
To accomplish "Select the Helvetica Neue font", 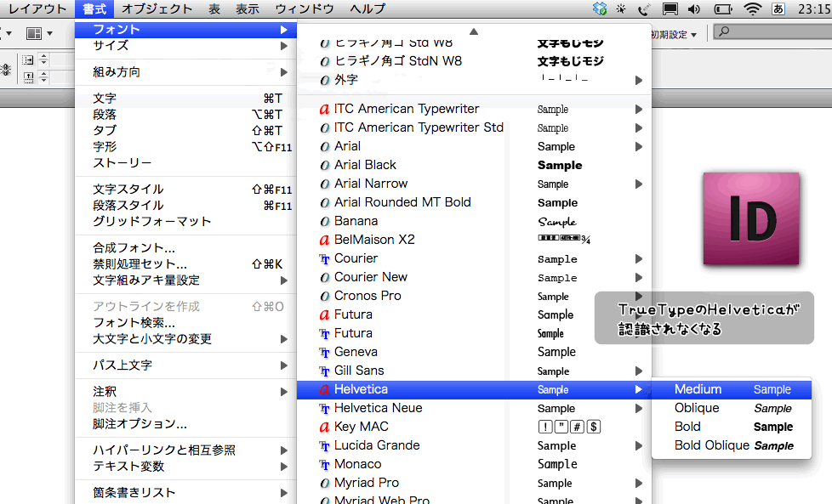I will pos(474,408).
